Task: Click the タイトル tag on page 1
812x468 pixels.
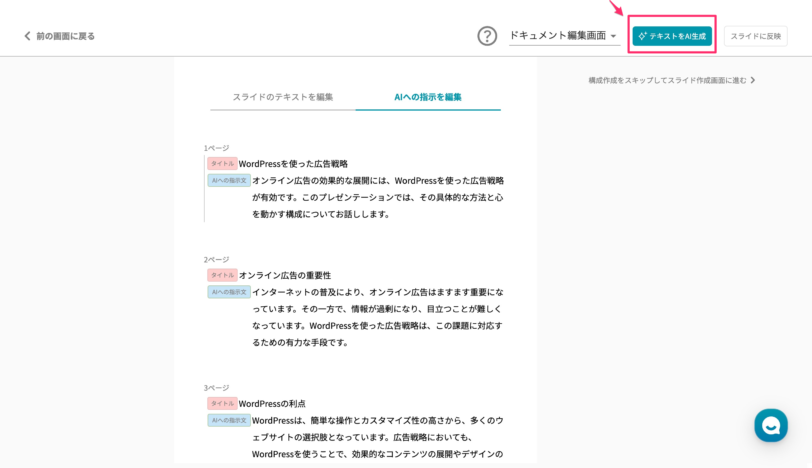Action: point(222,164)
